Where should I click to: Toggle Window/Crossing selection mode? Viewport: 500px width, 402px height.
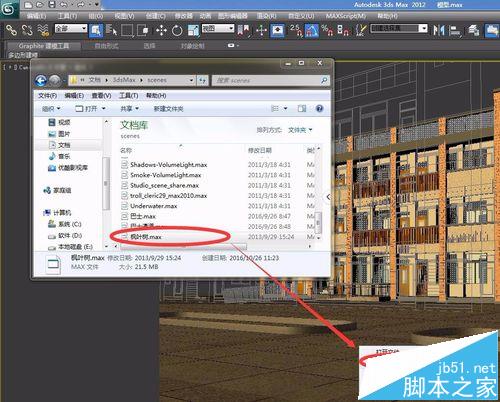144,30
